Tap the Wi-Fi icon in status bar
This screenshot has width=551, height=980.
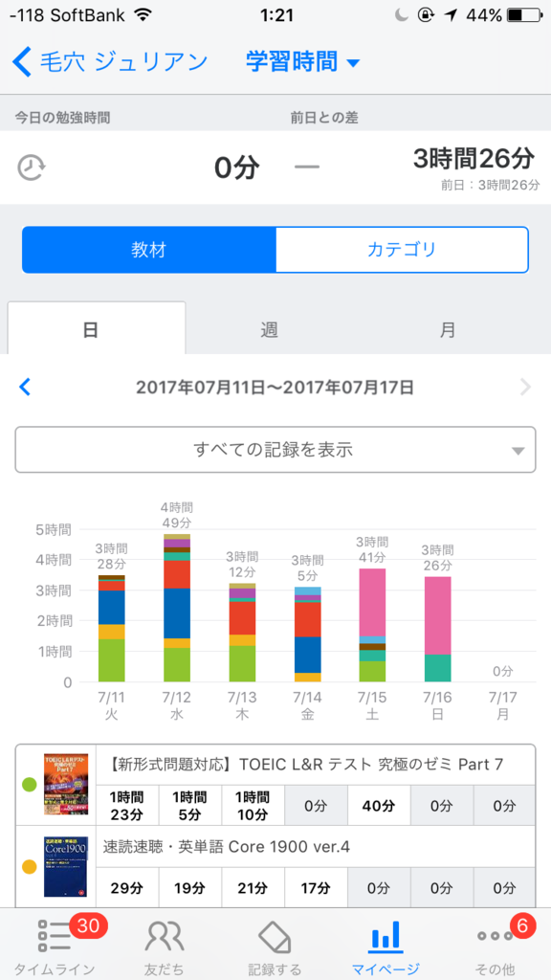point(143,15)
